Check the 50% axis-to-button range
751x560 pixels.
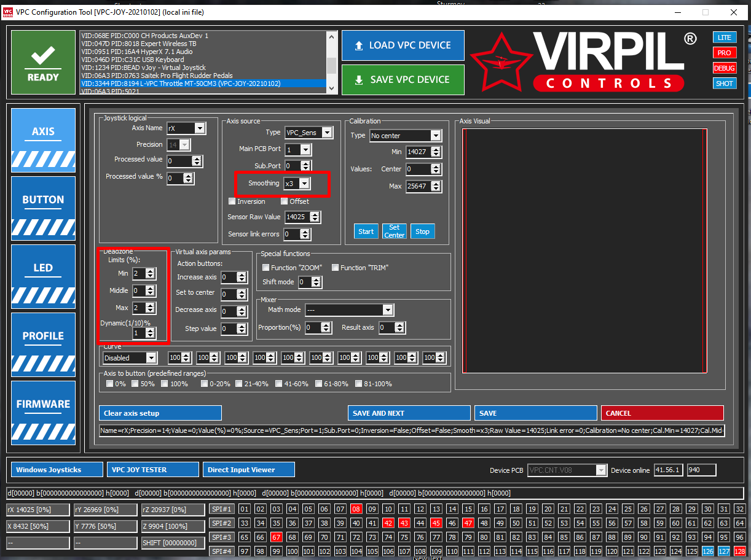[x=135, y=384]
